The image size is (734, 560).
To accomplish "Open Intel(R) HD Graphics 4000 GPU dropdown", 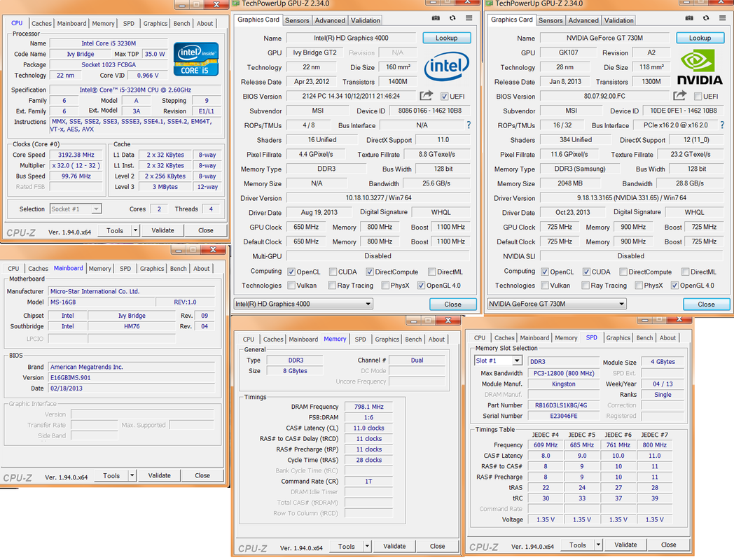I will click(303, 304).
